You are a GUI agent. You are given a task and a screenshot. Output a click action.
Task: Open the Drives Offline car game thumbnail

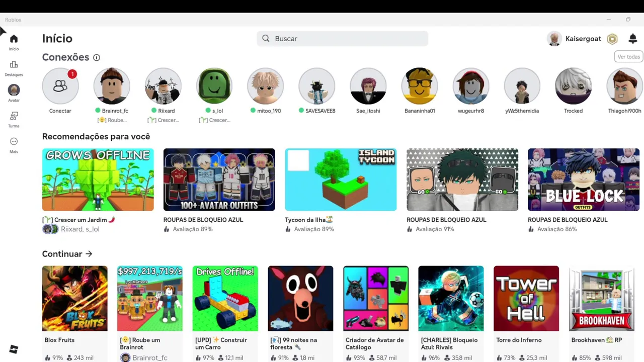pyautogui.click(x=225, y=299)
